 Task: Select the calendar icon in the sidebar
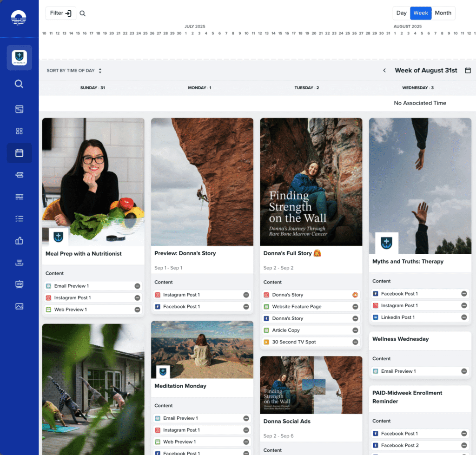click(x=19, y=153)
